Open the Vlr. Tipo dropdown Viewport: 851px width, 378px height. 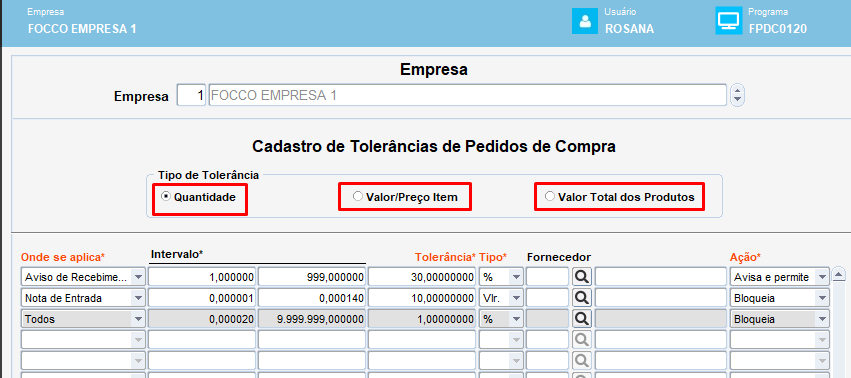[x=516, y=298]
